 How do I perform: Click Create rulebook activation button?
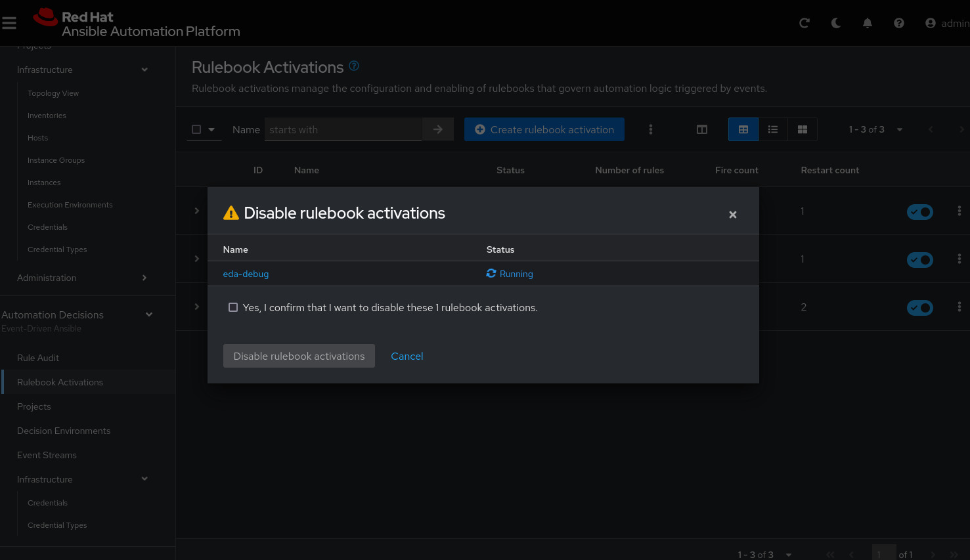544,129
